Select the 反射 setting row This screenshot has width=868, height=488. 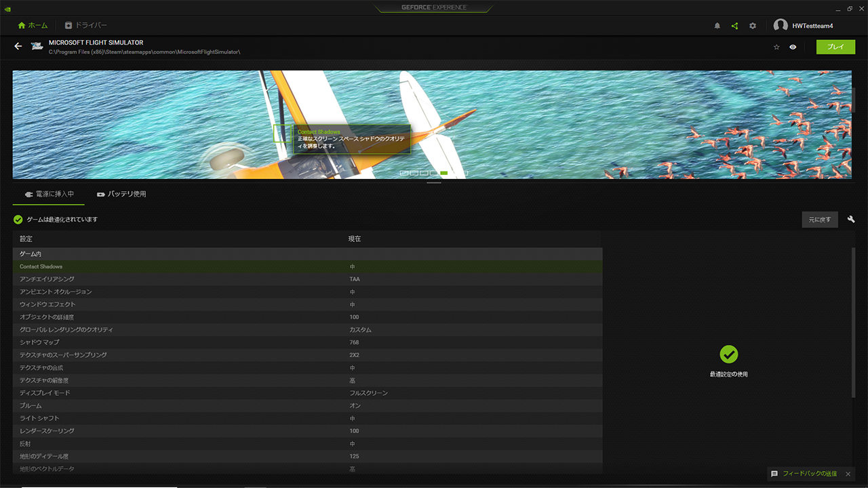[x=307, y=444]
